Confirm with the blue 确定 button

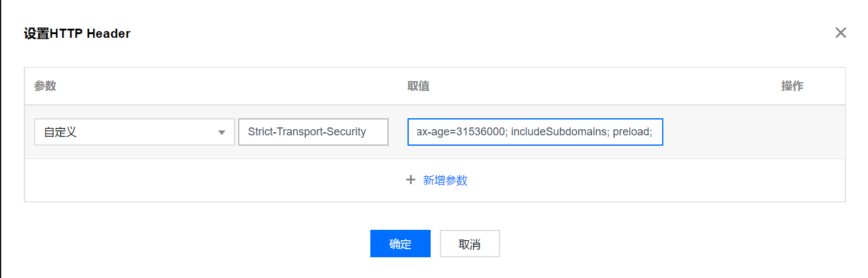pyautogui.click(x=400, y=244)
